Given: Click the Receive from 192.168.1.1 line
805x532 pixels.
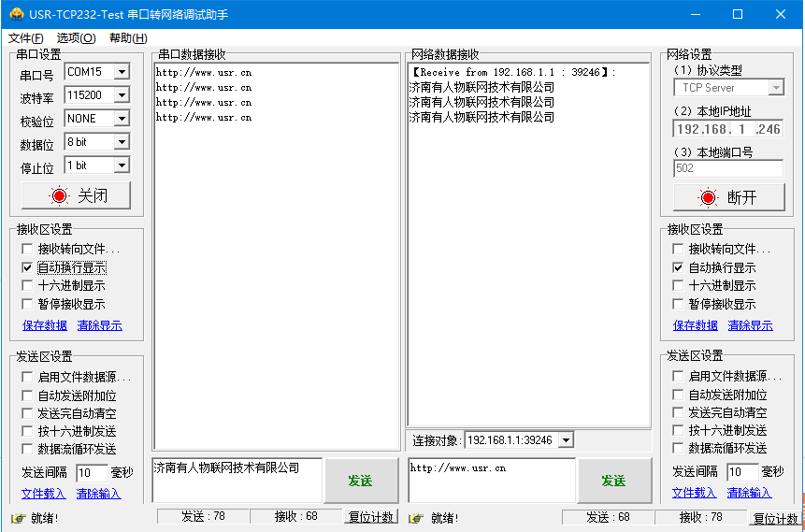Looking at the screenshot, I should 513,72.
